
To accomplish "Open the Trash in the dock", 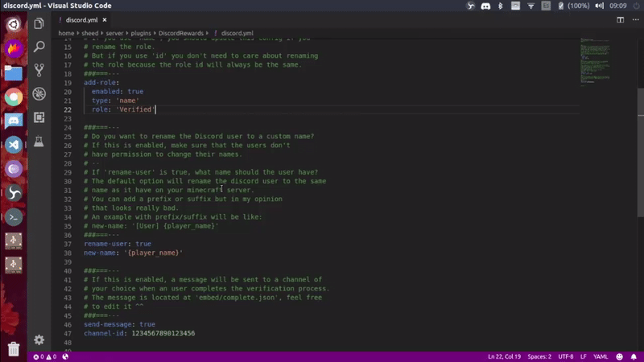I will tap(14, 348).
